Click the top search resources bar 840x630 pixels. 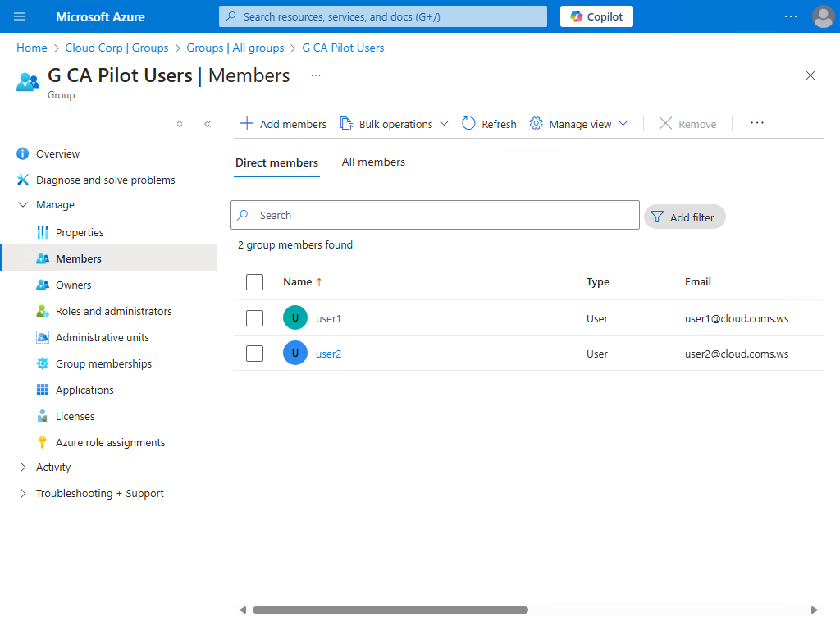(x=382, y=16)
